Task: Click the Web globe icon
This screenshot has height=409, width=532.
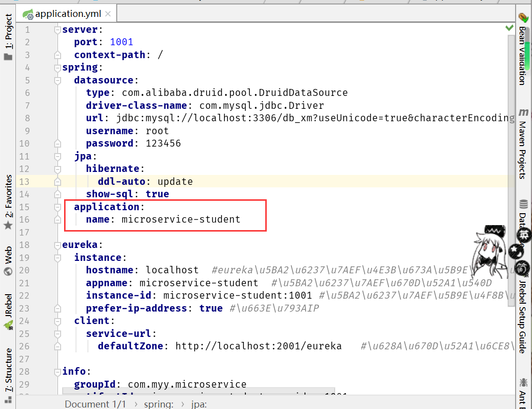Action: [x=8, y=271]
